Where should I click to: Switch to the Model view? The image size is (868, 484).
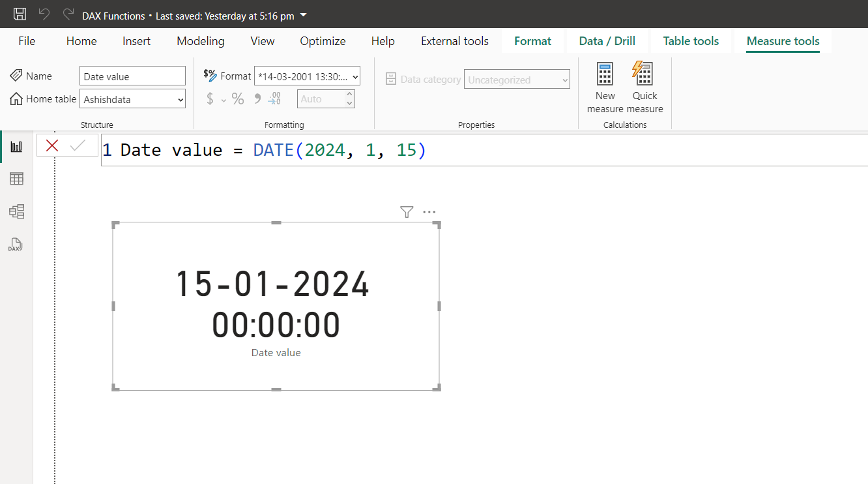[16, 211]
